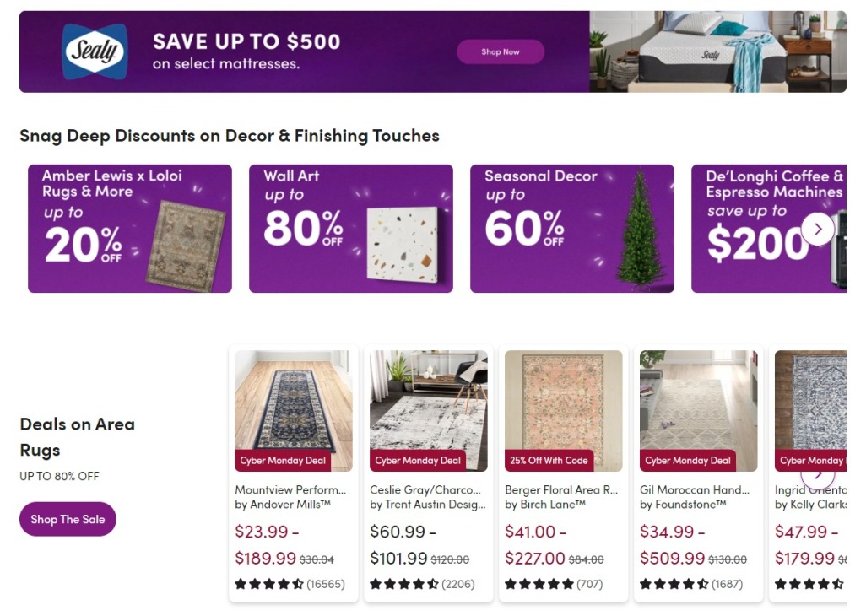
Task: Open the Amber Lewis x Loloi Rugs promotion tile
Action: 129,228
